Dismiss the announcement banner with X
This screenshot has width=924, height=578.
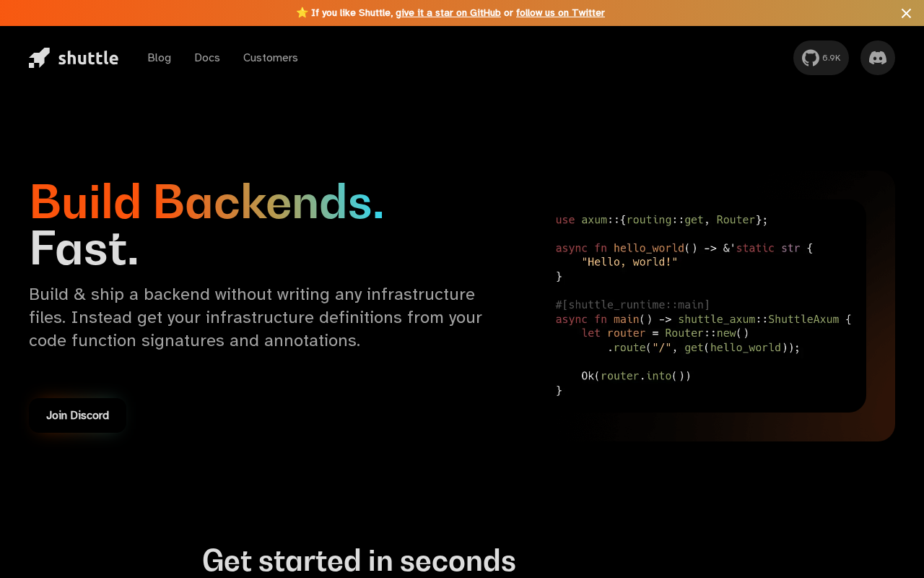pos(906,13)
